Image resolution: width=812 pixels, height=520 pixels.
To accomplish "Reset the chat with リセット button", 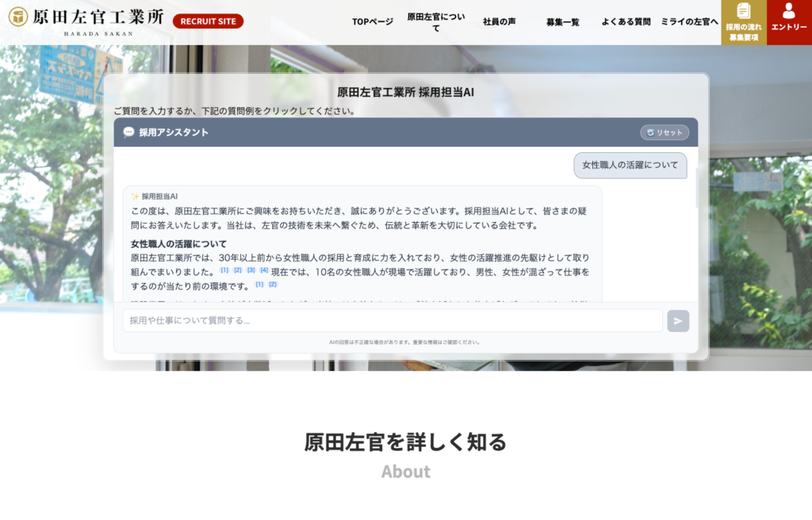I will pyautogui.click(x=665, y=132).
